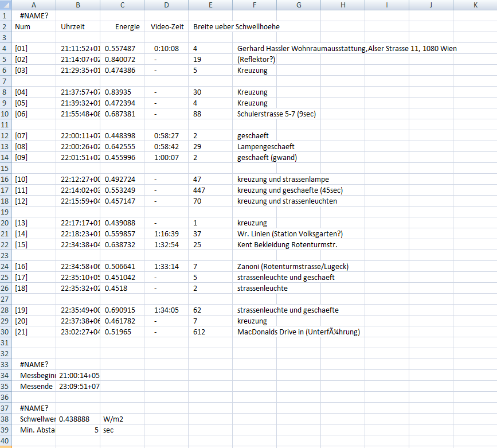Viewport: 497px width, 448px height.
Task: Click the [01] cell
Action: tap(34, 49)
